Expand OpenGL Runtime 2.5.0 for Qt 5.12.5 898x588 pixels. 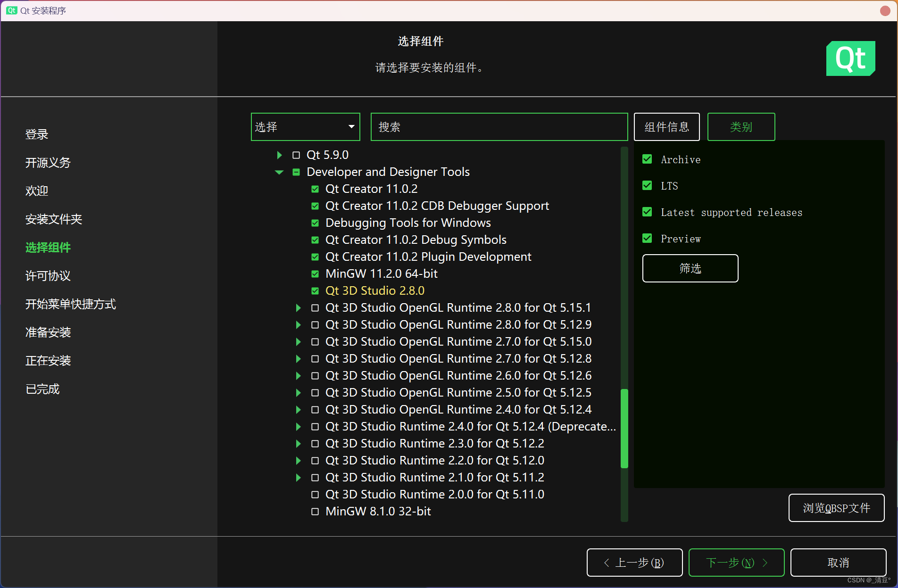click(298, 393)
